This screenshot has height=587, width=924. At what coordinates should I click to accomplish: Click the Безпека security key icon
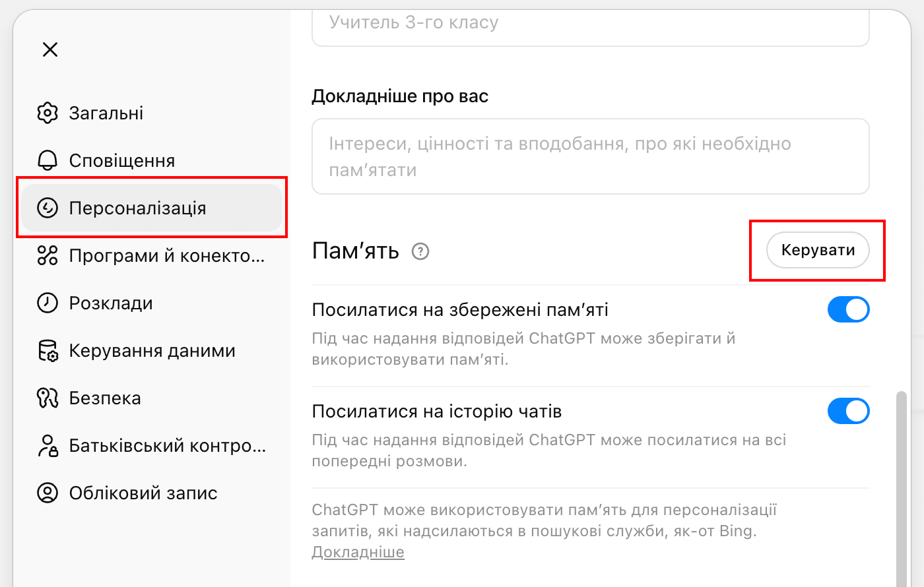(48, 398)
